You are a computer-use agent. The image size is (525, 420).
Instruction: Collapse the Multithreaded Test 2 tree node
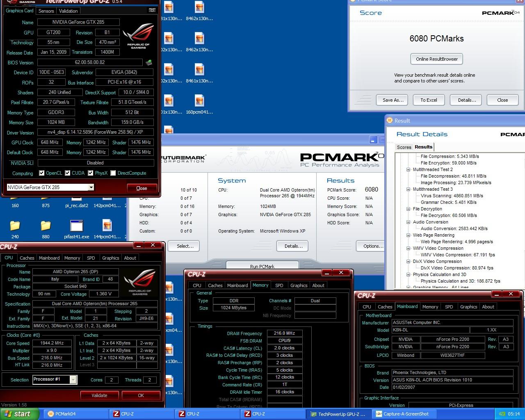coord(408,169)
